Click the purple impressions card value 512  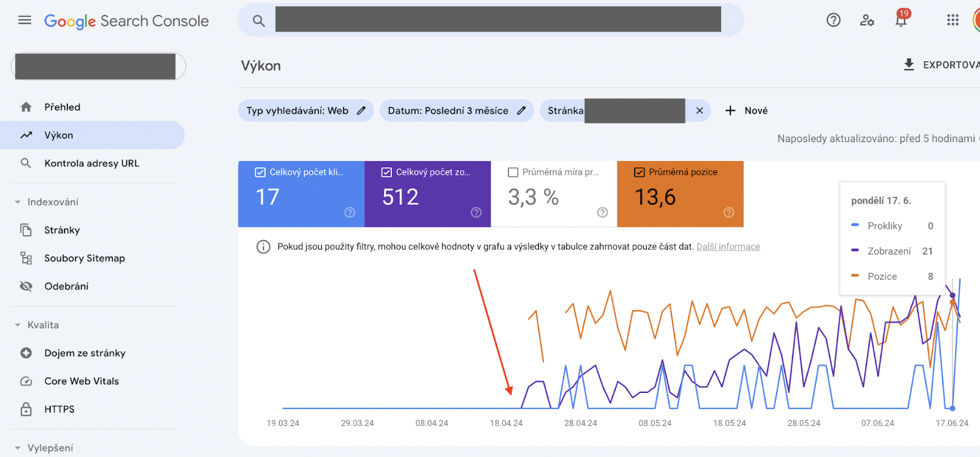400,197
